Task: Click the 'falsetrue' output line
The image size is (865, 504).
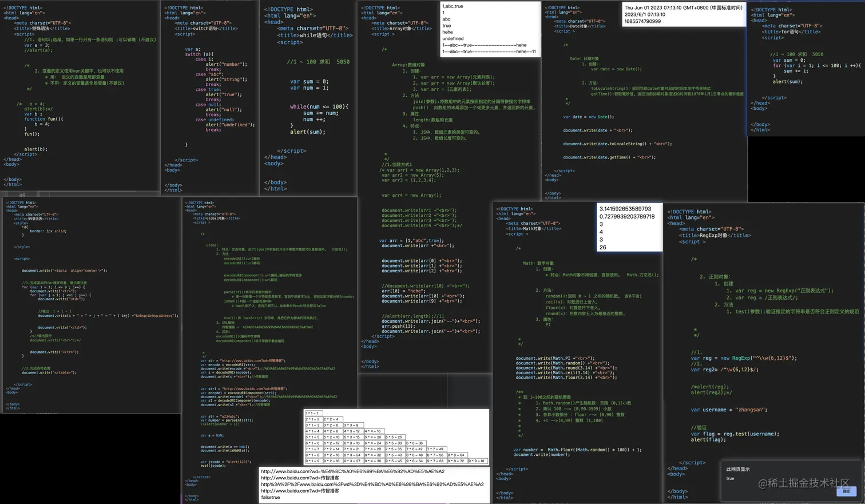Action: coord(271,497)
